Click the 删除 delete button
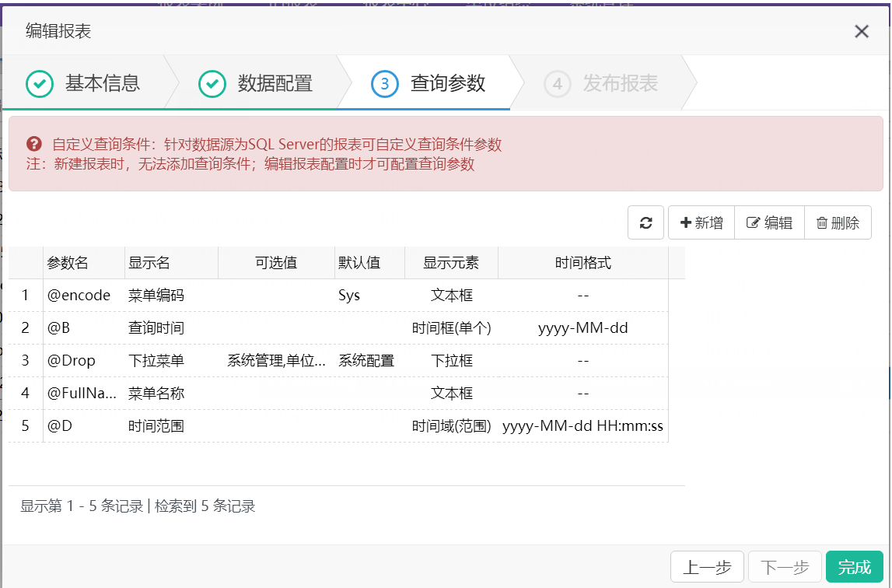Viewport: 892px width, 588px height. (x=838, y=222)
